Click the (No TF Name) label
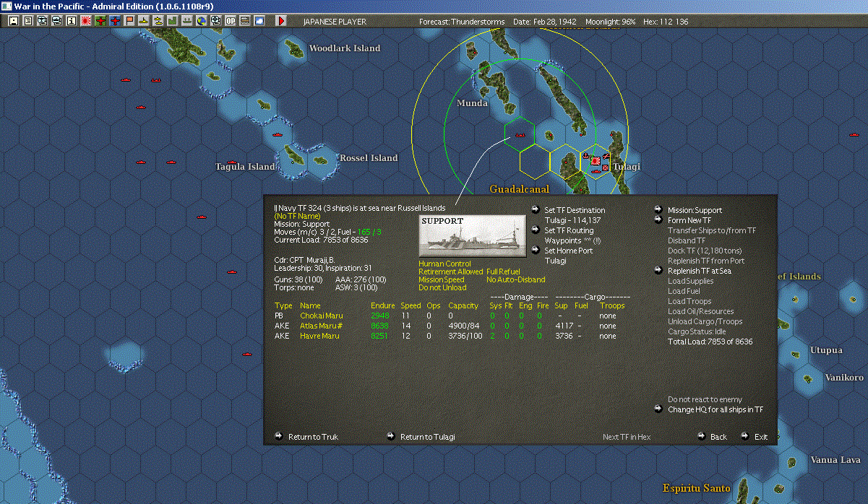Screen dimensions: 868x504 [x=298, y=216]
